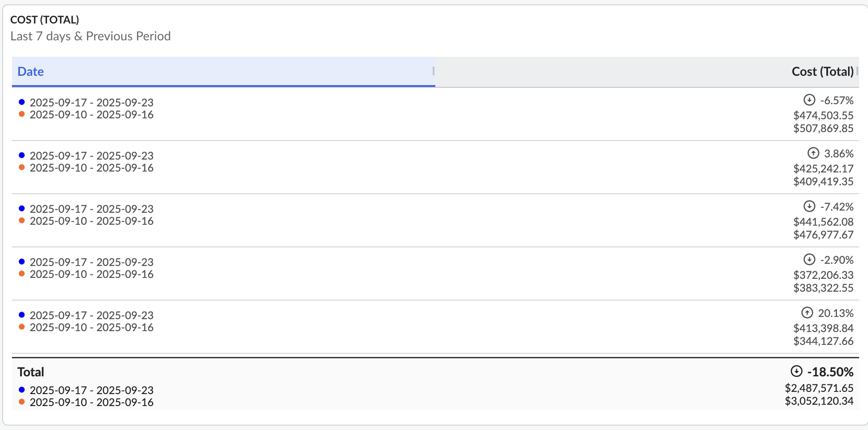Image resolution: width=868 pixels, height=430 pixels.
Task: Grab the Cost (Total) column resize handle
Action: tap(857, 71)
